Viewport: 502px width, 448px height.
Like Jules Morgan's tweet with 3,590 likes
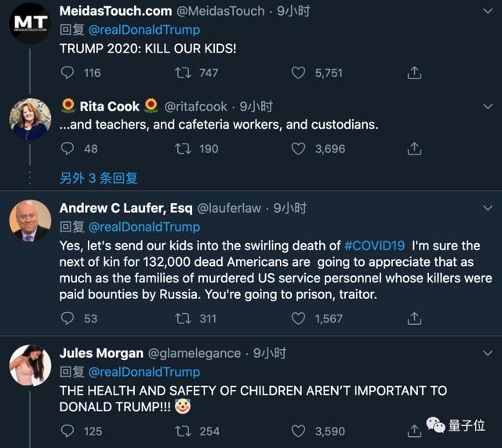(298, 431)
